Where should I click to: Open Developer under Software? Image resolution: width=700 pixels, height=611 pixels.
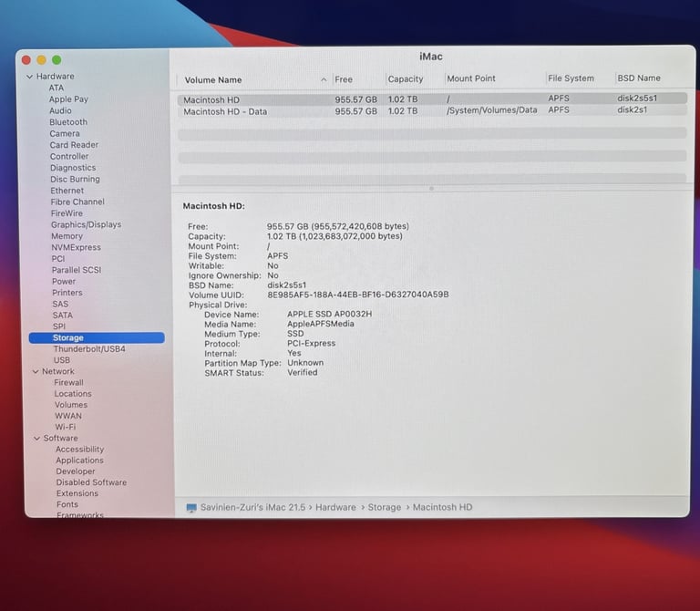(x=76, y=471)
